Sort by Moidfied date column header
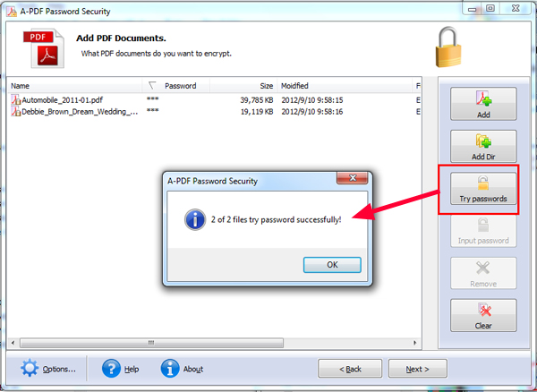 [345, 86]
